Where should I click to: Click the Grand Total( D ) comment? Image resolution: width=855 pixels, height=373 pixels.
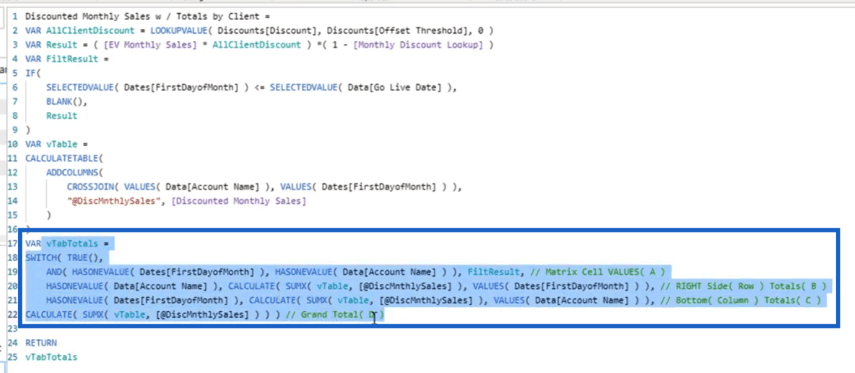[335, 315]
